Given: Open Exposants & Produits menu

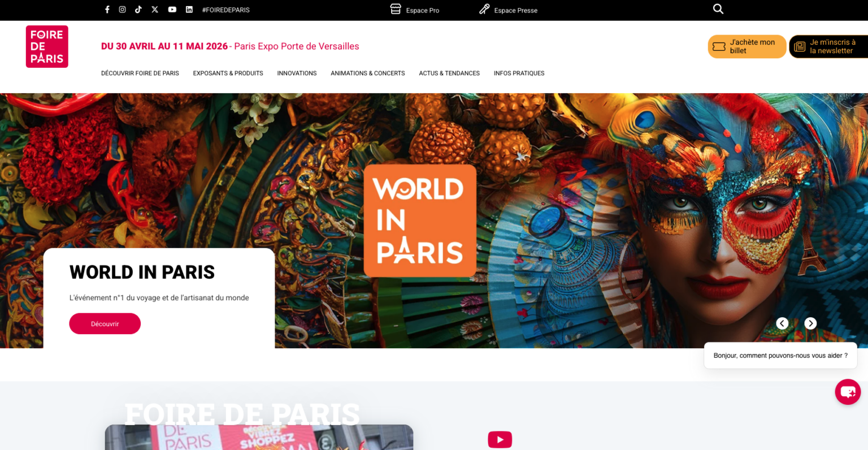Looking at the screenshot, I should click(x=228, y=73).
